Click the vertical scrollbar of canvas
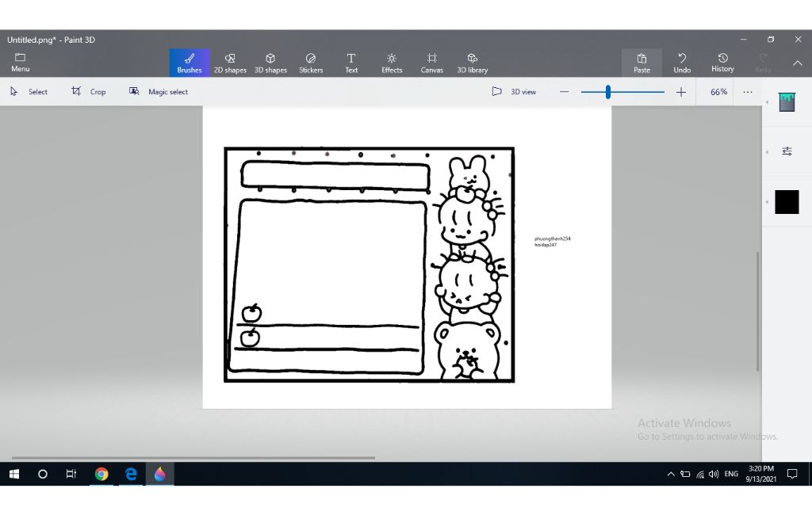This screenshot has height=515, width=812. click(757, 311)
